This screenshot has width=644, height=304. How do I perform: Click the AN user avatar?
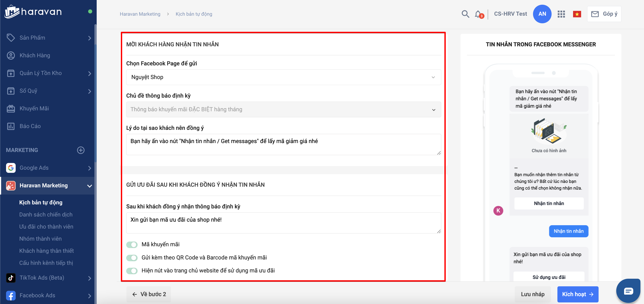point(542,14)
